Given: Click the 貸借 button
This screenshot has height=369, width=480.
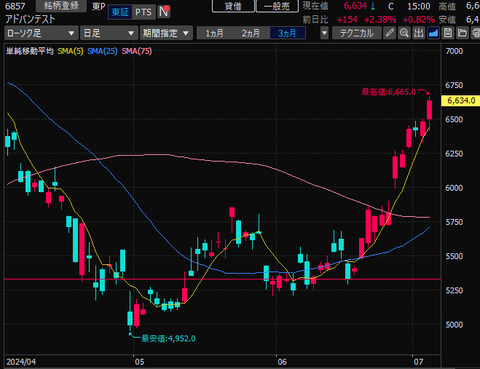Looking at the screenshot, I should 233,6.
